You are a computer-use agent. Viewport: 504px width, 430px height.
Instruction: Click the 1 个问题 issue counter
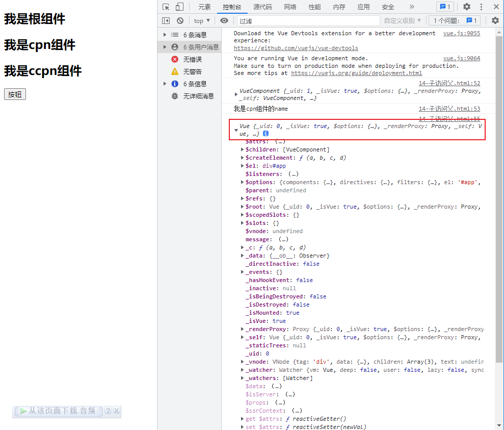(x=455, y=20)
